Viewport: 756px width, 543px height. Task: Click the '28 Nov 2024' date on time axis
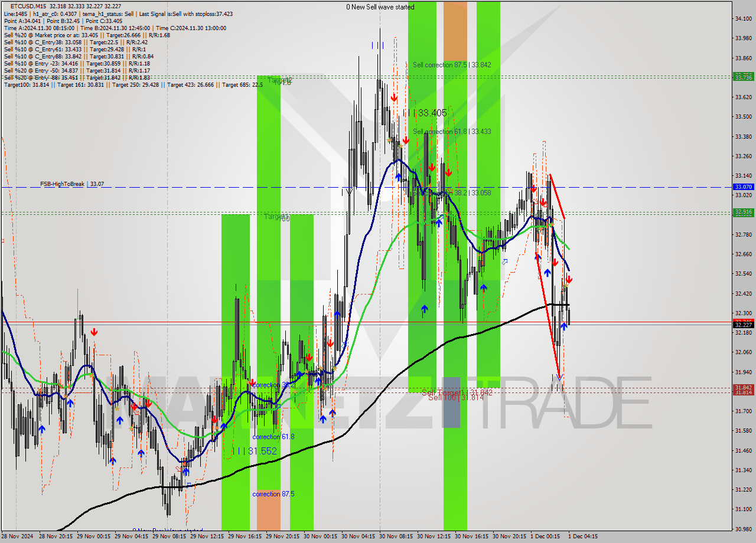pos(17,537)
